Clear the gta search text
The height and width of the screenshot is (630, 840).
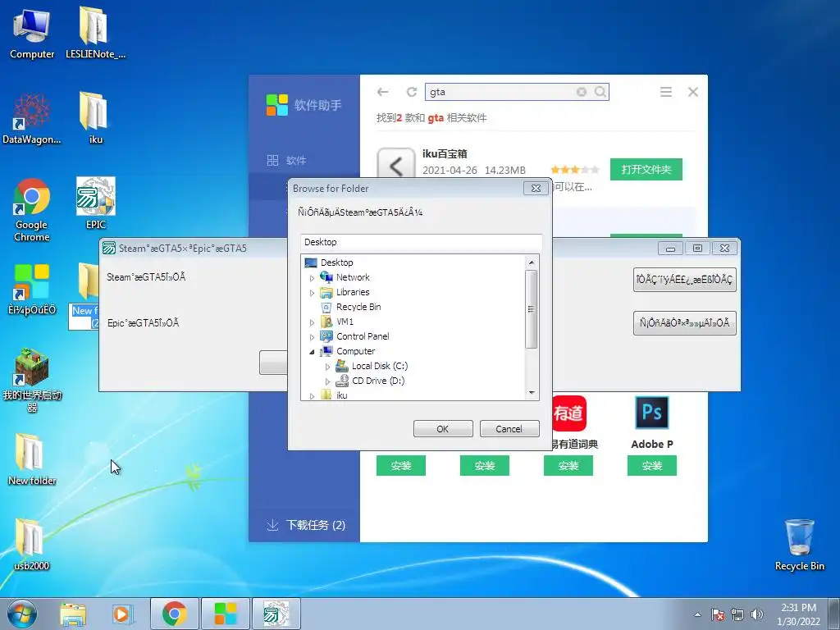click(x=582, y=92)
